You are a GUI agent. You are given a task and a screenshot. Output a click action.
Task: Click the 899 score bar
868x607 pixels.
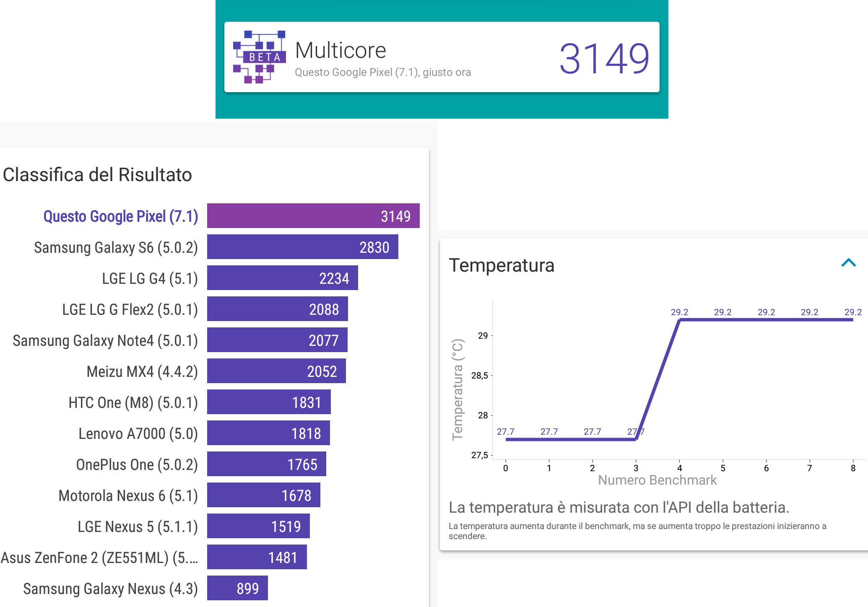237,588
